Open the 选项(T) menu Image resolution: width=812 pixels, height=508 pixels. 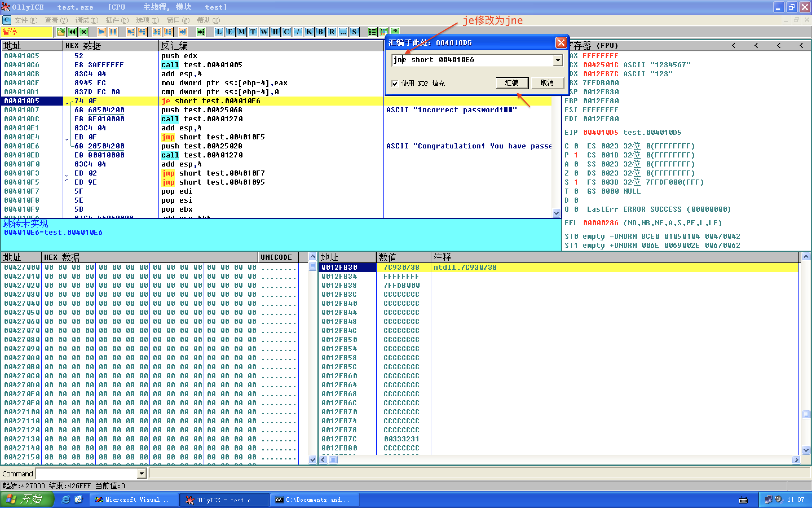tap(148, 20)
